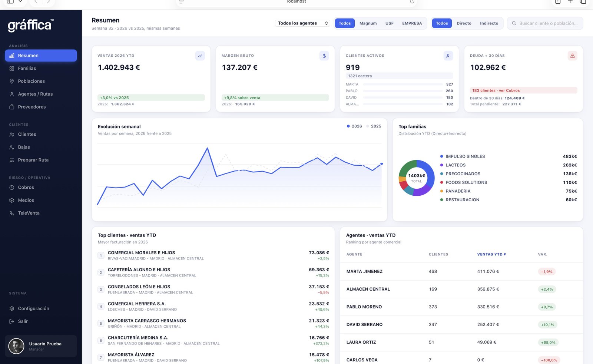Click the dollar icon on Margen Bruto card
The image size is (593, 364).
click(324, 56)
